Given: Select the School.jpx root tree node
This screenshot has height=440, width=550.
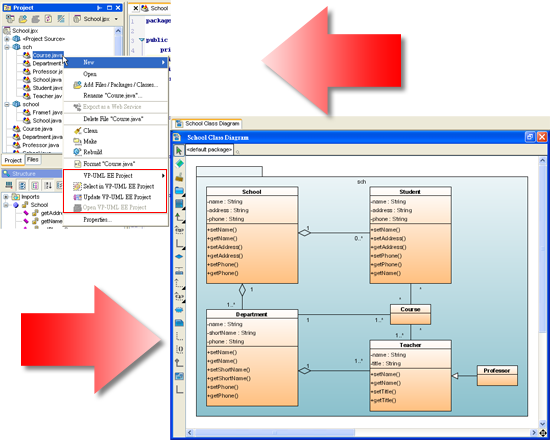Looking at the screenshot, I should (x=21, y=31).
